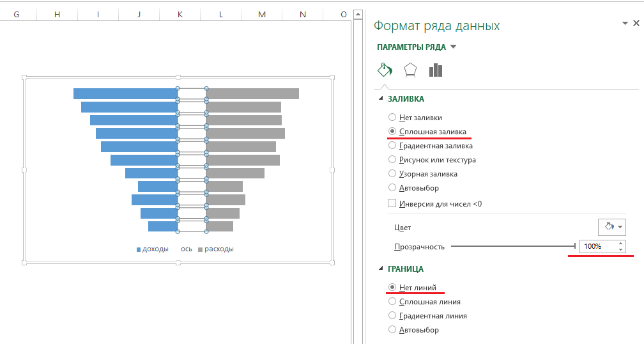The image size is (644, 344).
Task: Click the расходы legend entry
Action: [217, 249]
